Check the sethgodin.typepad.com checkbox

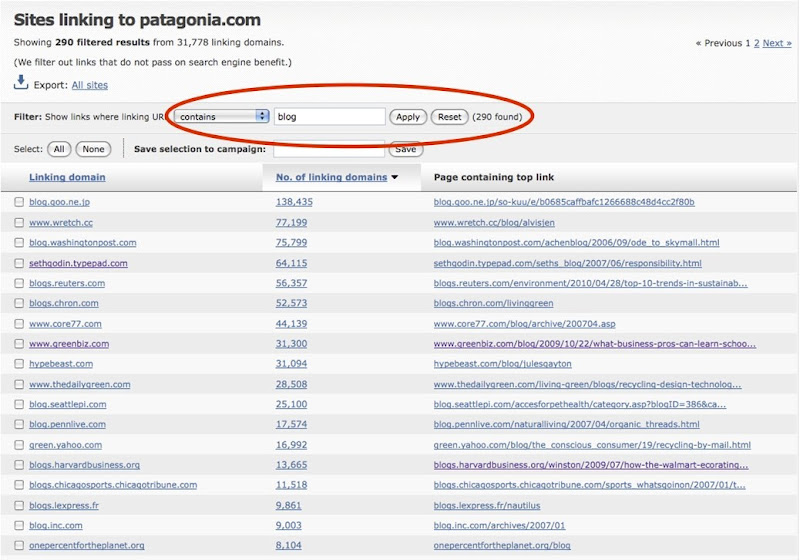pos(19,263)
